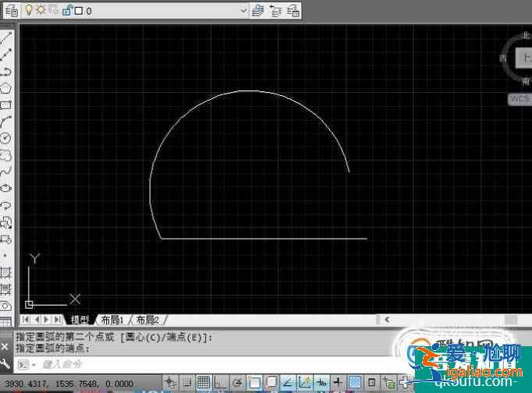Toggle Snap Mode in status bar
The image size is (532, 393).
point(187,383)
